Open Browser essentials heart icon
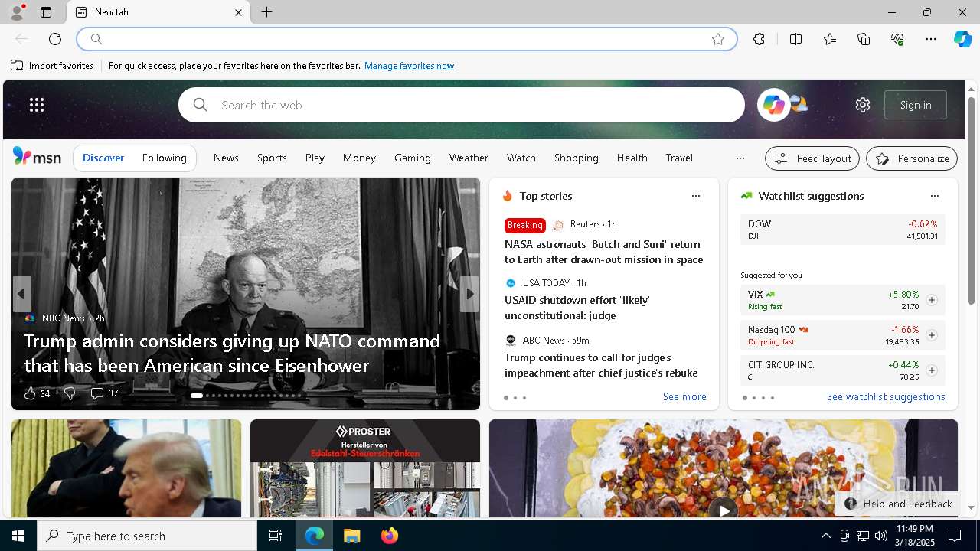Viewport: 980px width, 551px height. point(897,39)
